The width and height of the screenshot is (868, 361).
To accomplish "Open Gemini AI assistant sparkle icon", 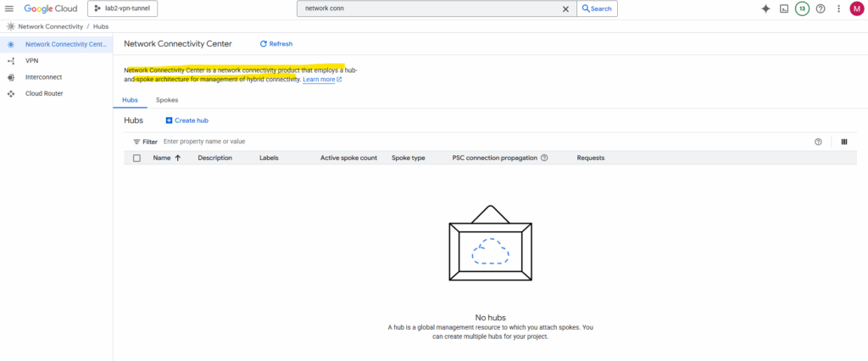I will point(766,8).
